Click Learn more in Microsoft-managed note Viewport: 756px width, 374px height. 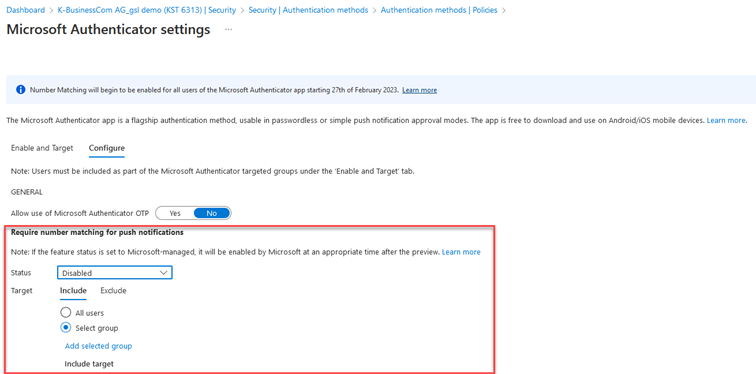[x=461, y=252]
